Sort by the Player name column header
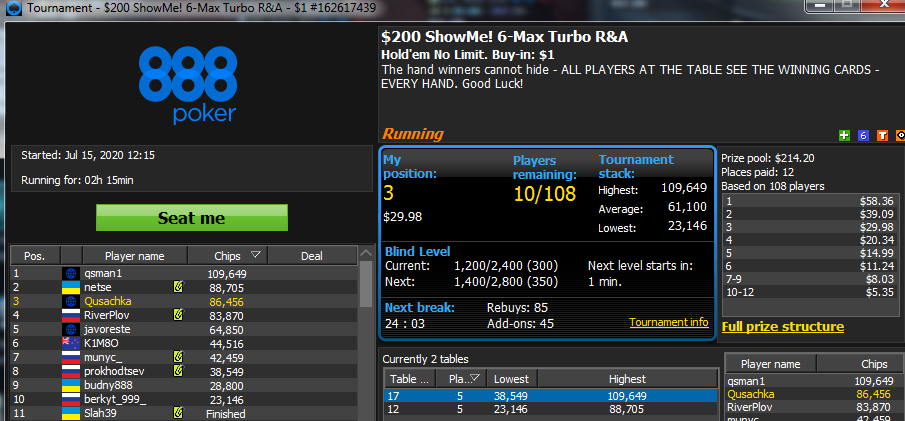The image size is (905, 421). click(135, 256)
